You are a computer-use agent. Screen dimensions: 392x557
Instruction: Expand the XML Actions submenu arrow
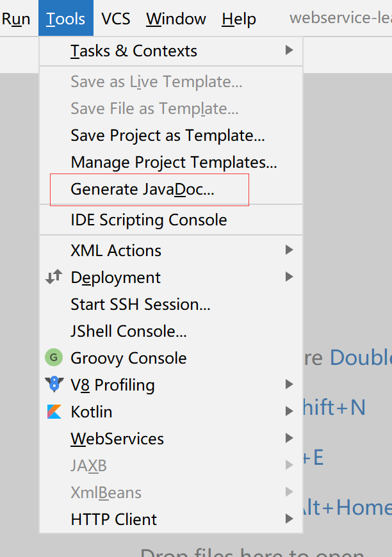[290, 250]
